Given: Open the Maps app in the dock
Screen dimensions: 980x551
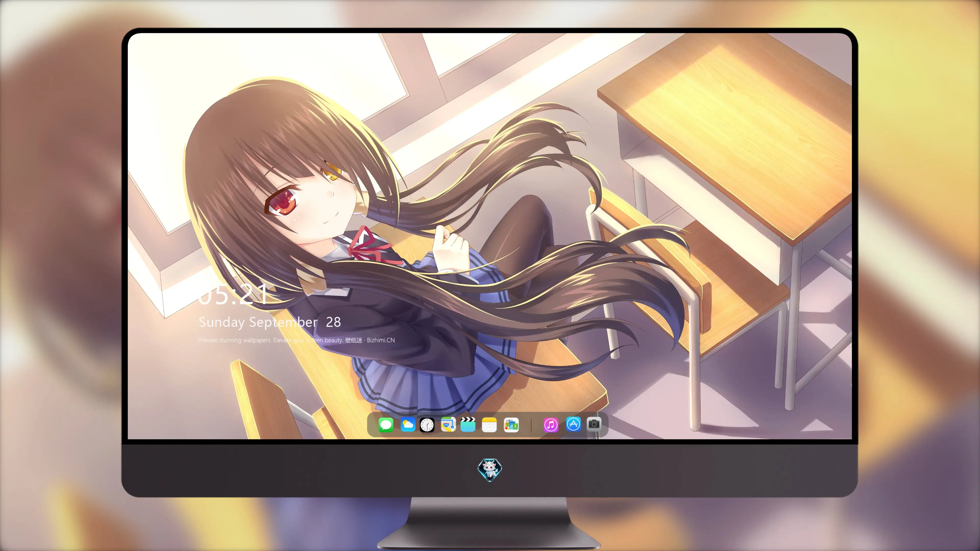Looking at the screenshot, I should tap(448, 425).
